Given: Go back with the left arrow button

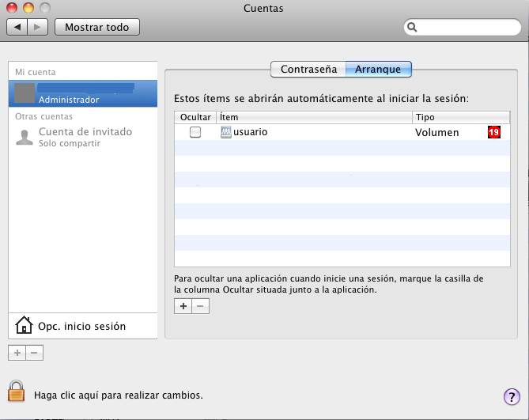Looking at the screenshot, I should tap(17, 27).
